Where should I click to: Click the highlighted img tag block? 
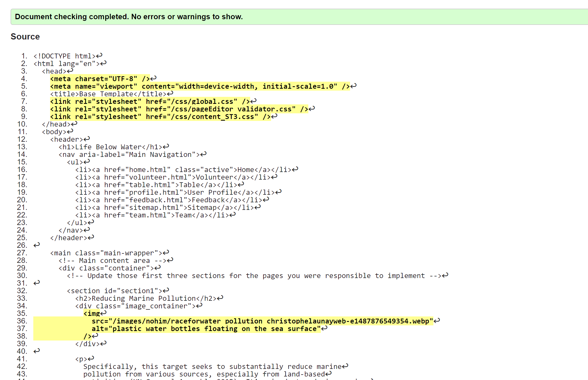(x=92, y=314)
